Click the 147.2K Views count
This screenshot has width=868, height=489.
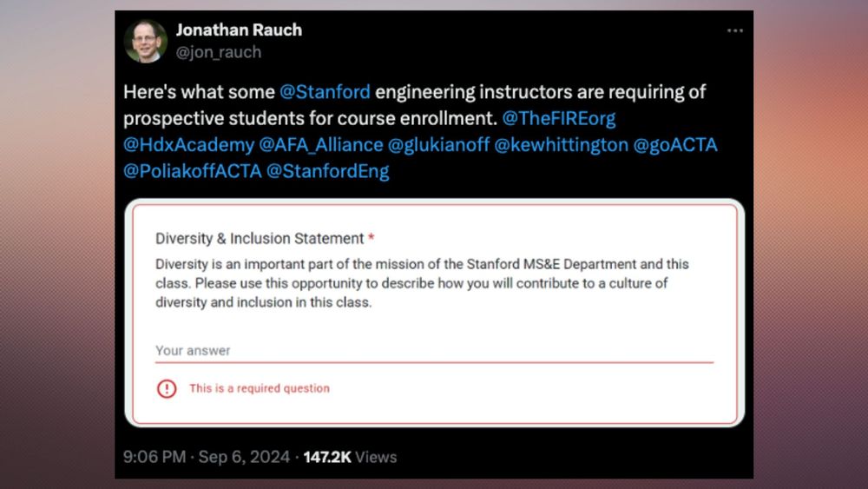(351, 458)
